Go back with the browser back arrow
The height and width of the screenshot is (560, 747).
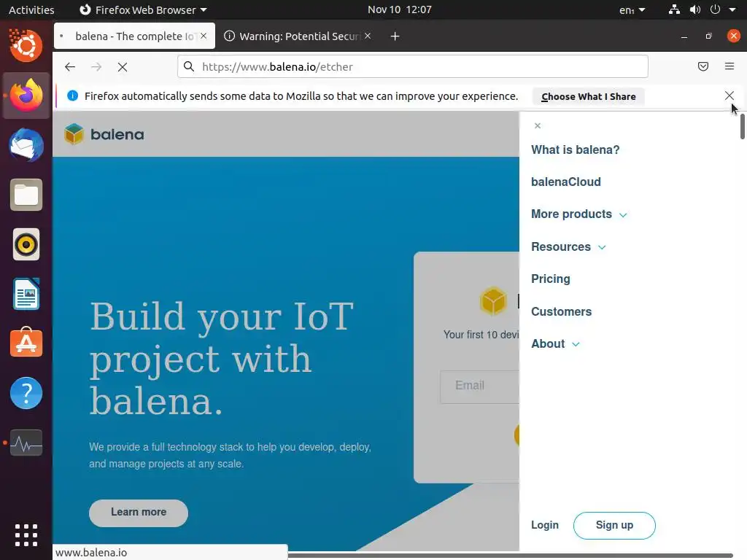click(x=70, y=67)
